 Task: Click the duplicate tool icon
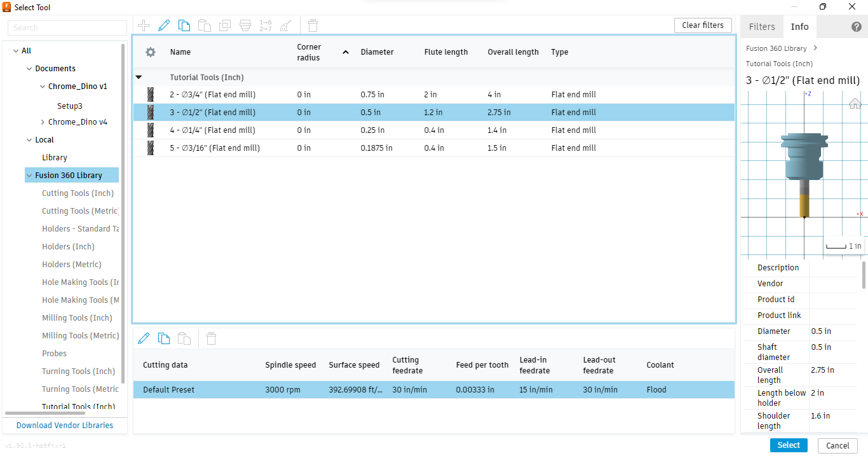225,25
